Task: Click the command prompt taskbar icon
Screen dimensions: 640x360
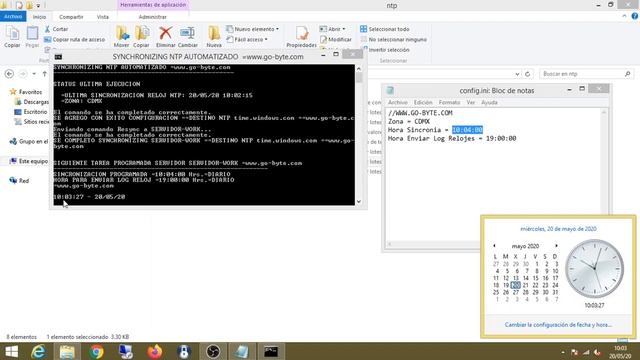Action: [x=271, y=351]
